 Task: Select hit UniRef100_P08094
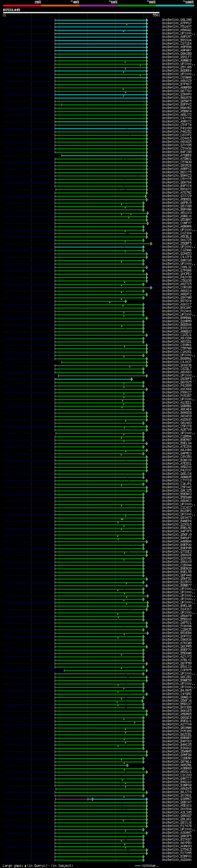(177, 626)
